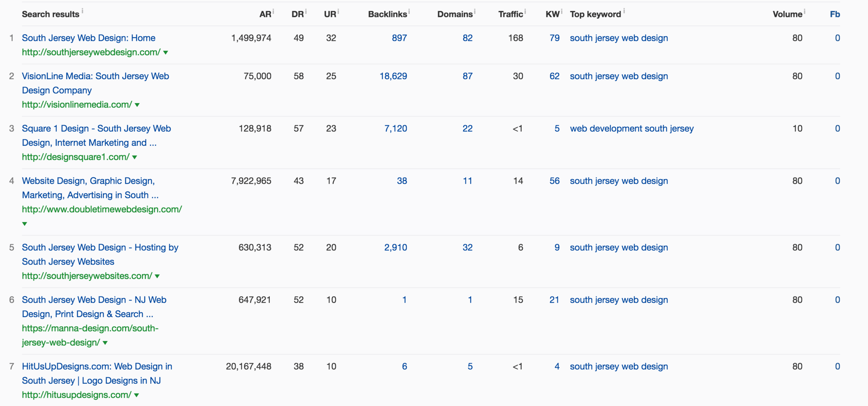Expand dropdown arrow after southjerseywebdesign.com URL
The width and height of the screenshot is (868, 406).
(x=166, y=52)
